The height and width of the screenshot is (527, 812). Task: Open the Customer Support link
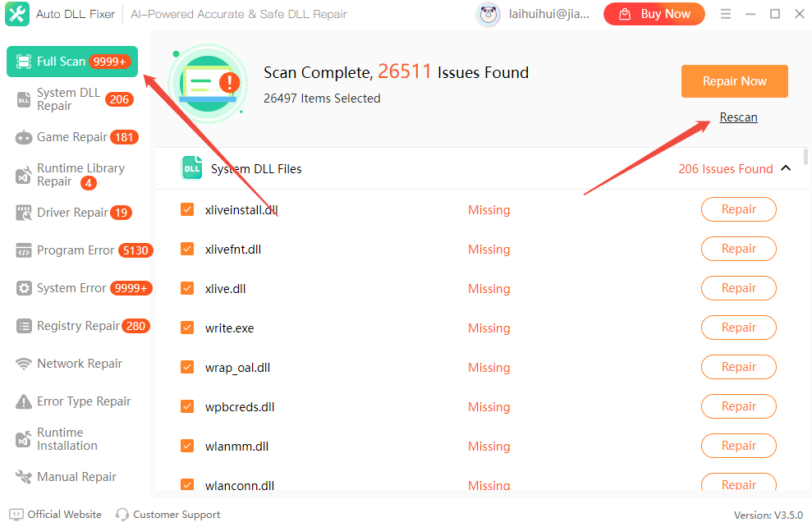pyautogui.click(x=168, y=515)
